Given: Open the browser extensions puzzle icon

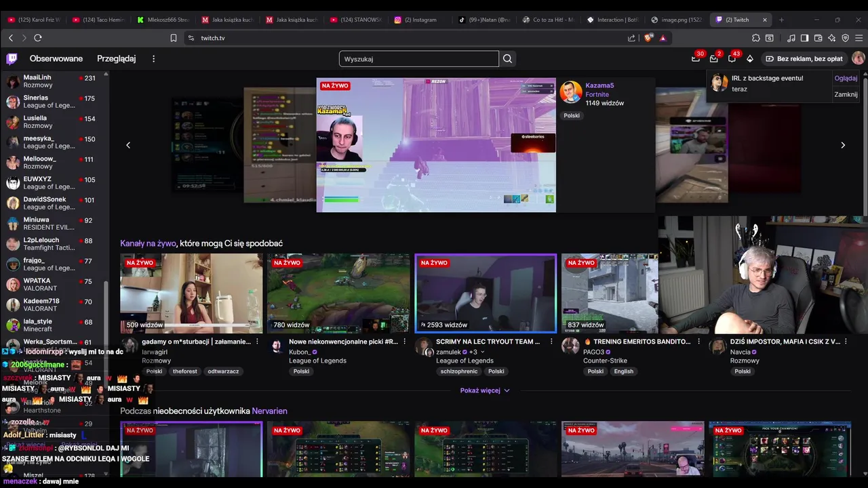Looking at the screenshot, I should (756, 38).
